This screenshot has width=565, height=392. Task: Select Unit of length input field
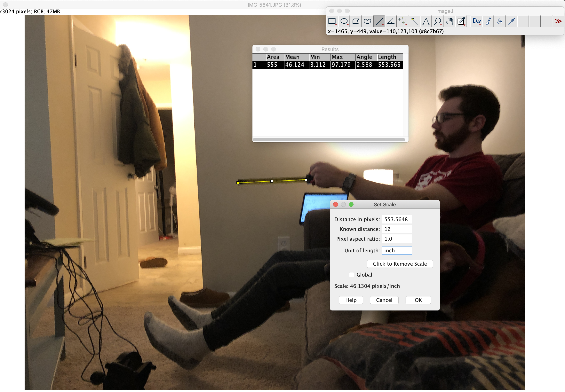(396, 250)
